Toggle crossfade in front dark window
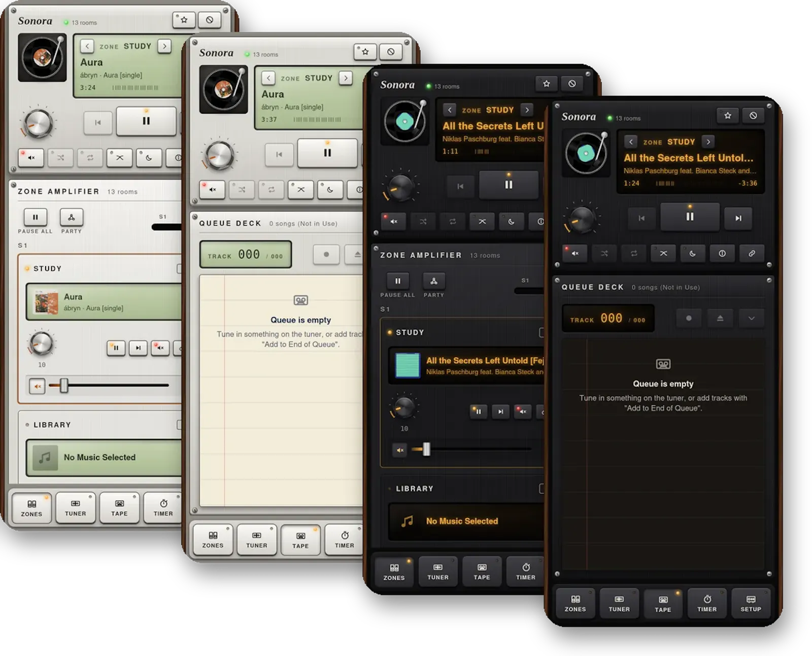The height and width of the screenshot is (656, 812). 663,253
